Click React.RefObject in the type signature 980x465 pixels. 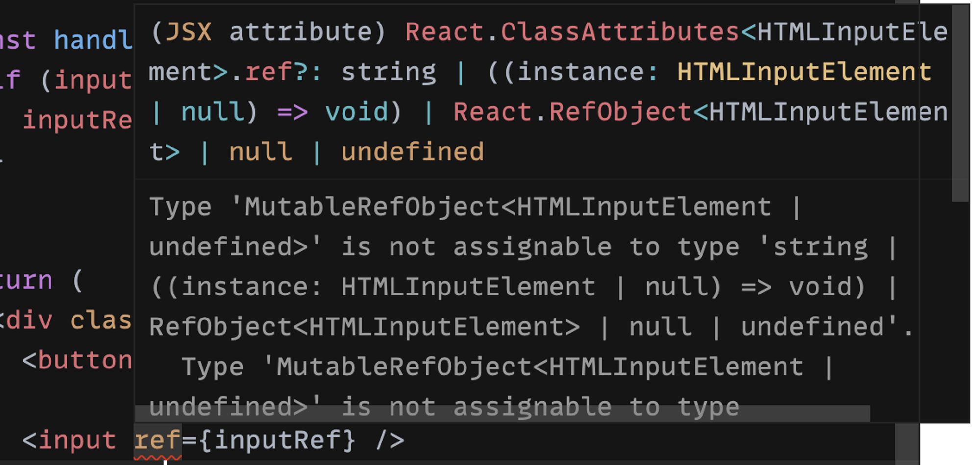tap(572, 112)
